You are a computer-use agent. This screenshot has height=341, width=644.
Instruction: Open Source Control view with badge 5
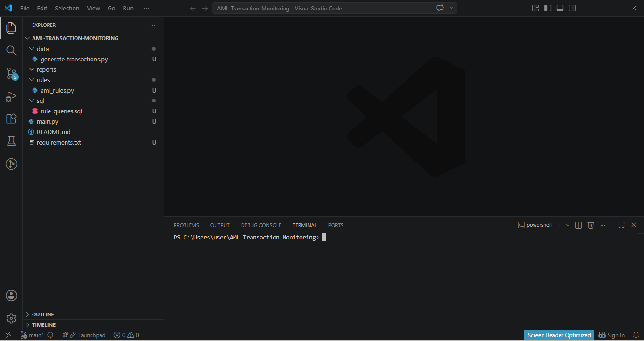(11, 73)
